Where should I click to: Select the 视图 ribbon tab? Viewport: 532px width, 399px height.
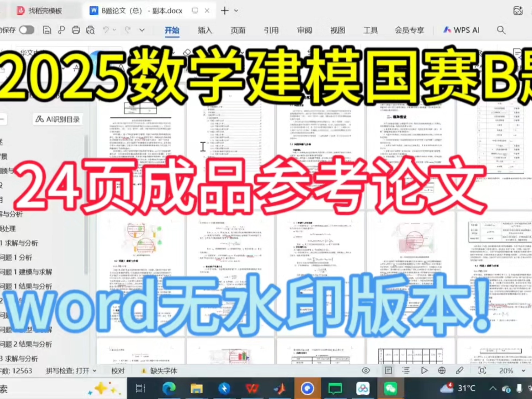(338, 30)
